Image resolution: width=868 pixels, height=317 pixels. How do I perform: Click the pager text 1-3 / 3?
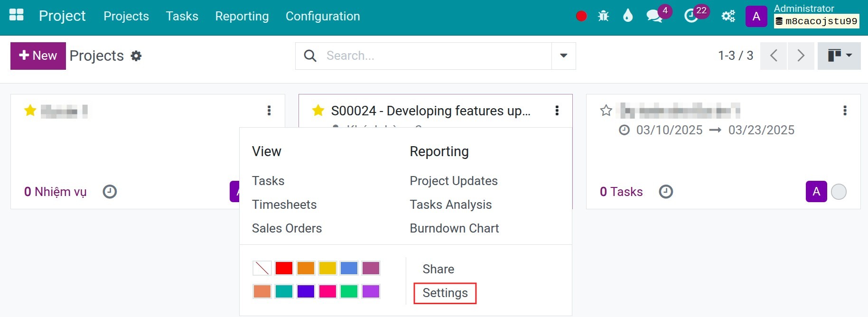pos(736,56)
